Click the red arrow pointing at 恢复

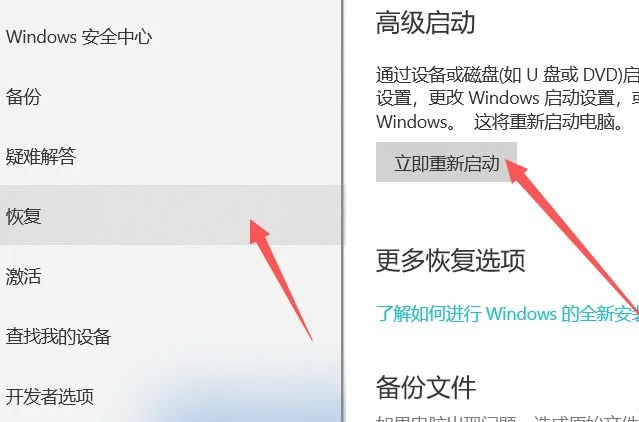[x=280, y=280]
